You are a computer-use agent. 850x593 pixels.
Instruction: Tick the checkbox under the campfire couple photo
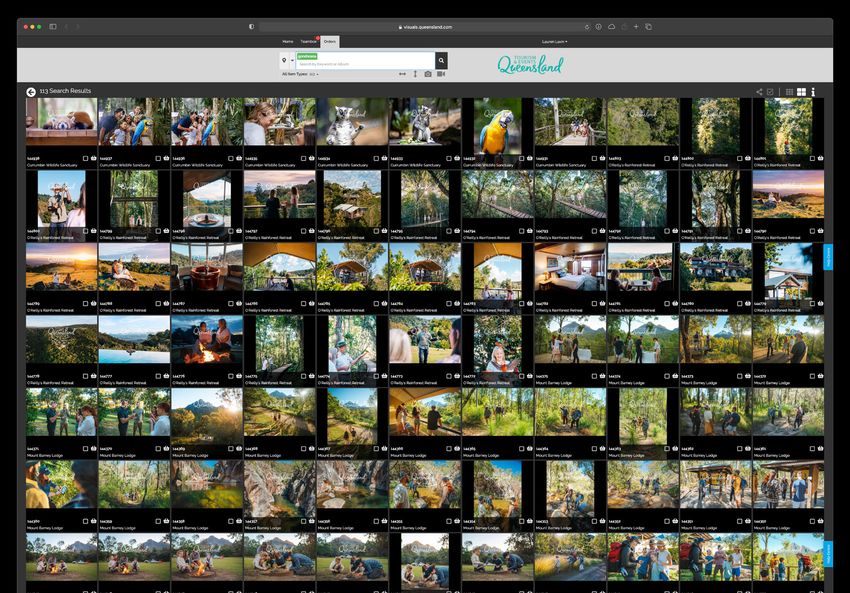(x=231, y=376)
